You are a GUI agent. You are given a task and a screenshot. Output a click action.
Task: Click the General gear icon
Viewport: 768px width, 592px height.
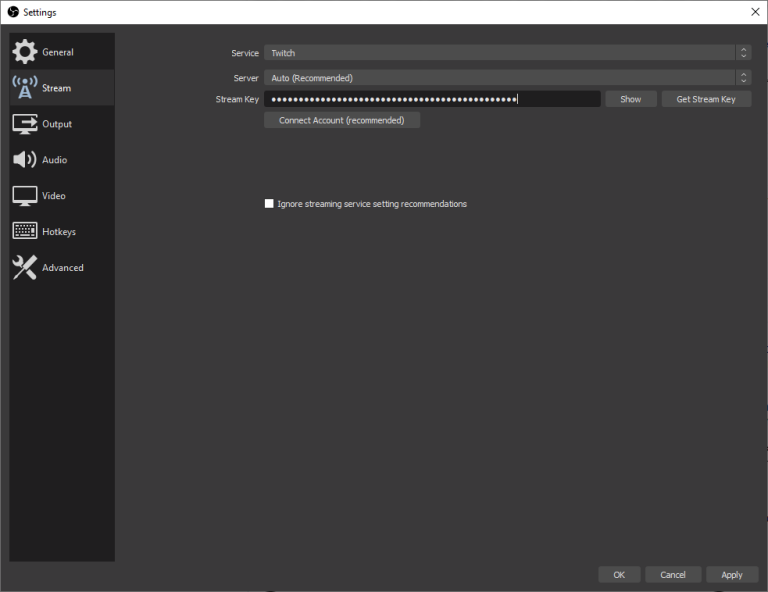pos(24,51)
